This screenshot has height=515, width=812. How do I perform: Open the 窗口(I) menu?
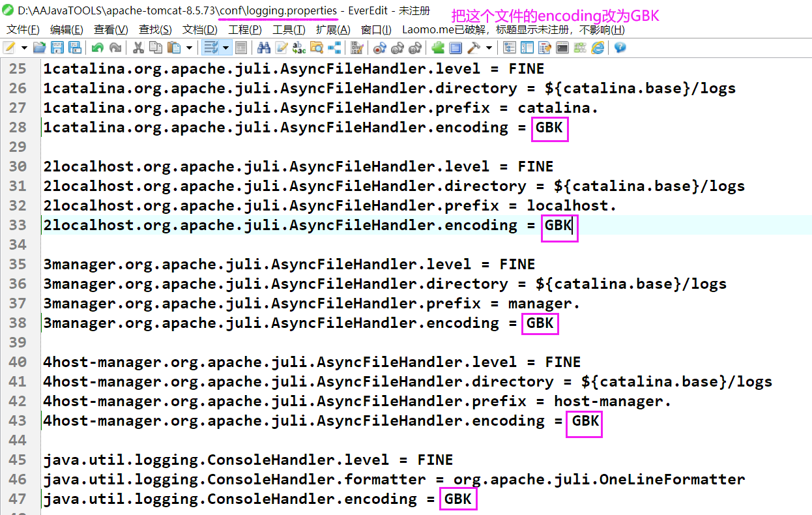tap(377, 30)
